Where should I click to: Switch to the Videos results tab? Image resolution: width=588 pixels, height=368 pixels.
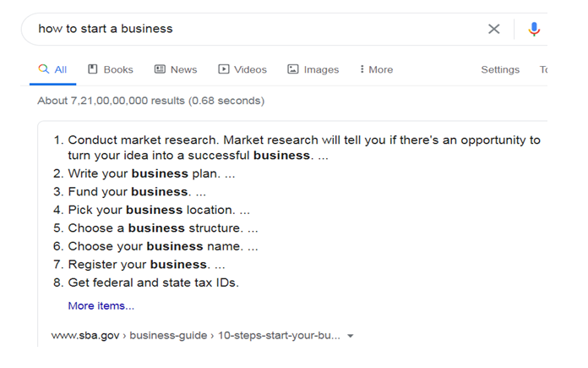coord(242,69)
